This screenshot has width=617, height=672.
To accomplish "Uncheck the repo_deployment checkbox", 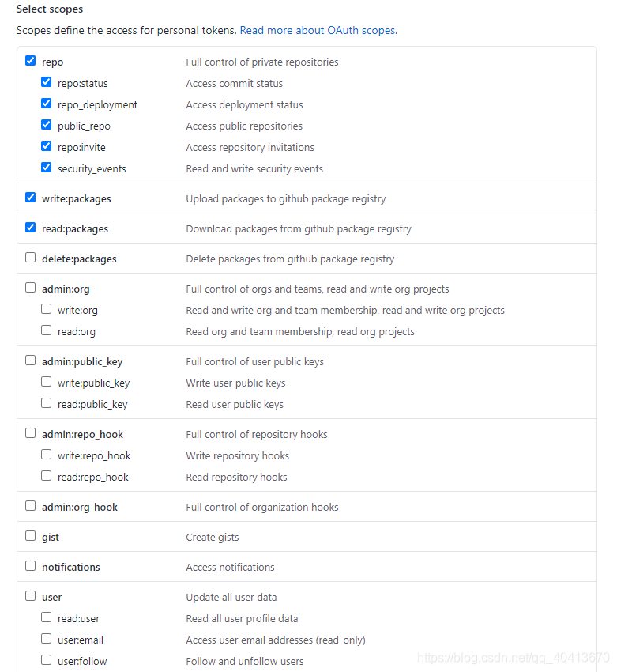I will click(46, 103).
